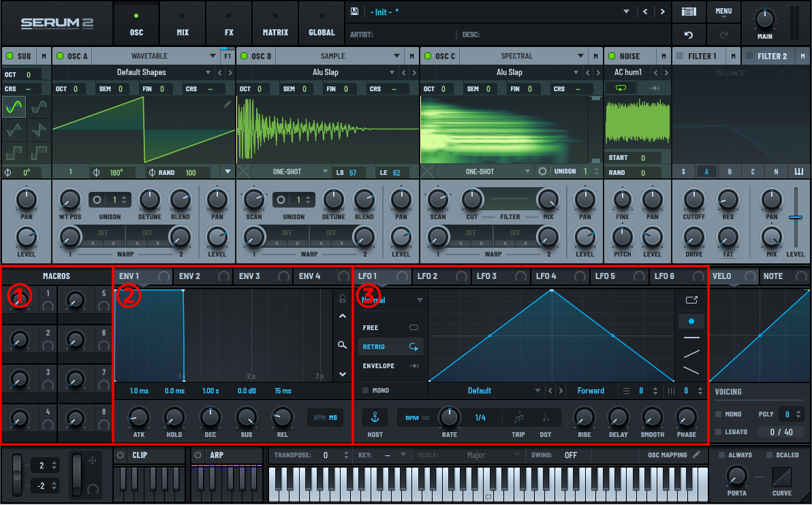Viewport: 812px width, 505px height.
Task: Click the pencil edit icon next to OSC MAPPING
Action: coord(696,455)
